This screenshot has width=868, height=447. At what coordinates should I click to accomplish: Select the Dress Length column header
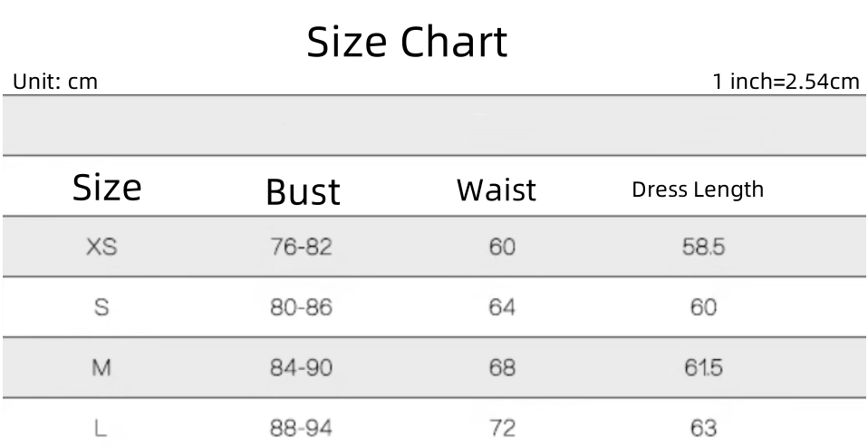tap(697, 189)
